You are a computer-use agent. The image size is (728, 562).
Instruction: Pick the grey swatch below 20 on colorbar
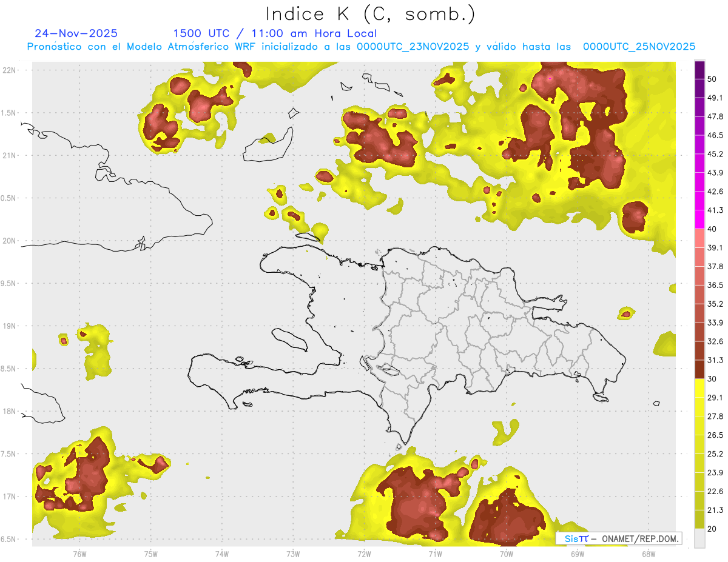click(x=699, y=538)
